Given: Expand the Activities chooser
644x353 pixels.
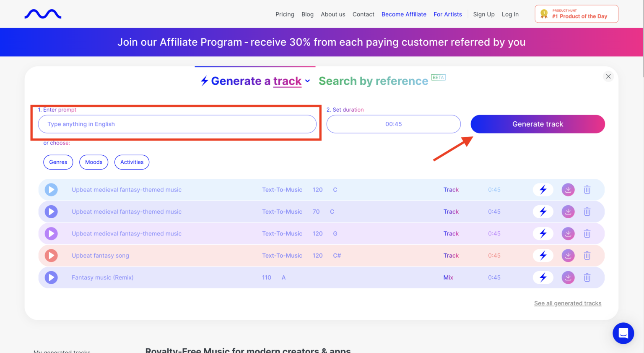Looking at the screenshot, I should point(132,162).
